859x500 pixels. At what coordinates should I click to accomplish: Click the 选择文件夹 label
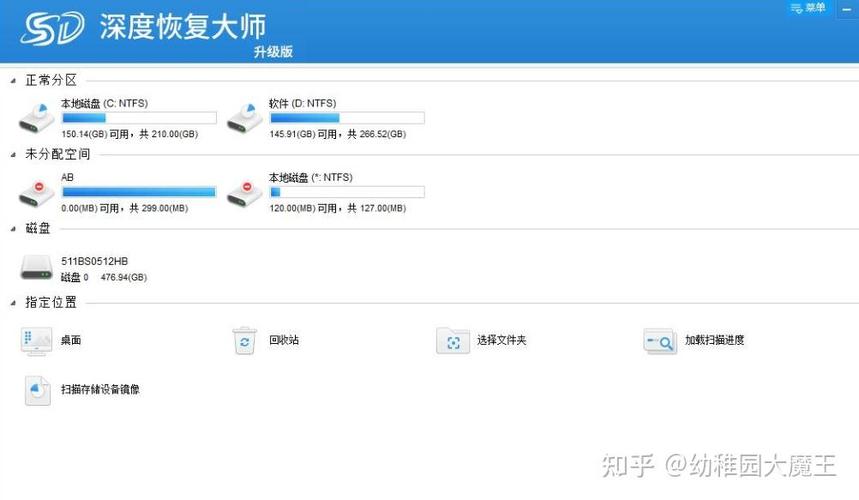(x=501, y=340)
